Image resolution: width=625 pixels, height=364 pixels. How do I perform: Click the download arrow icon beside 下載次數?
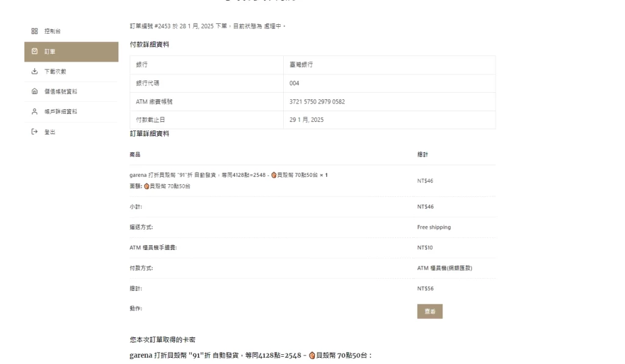pos(34,71)
